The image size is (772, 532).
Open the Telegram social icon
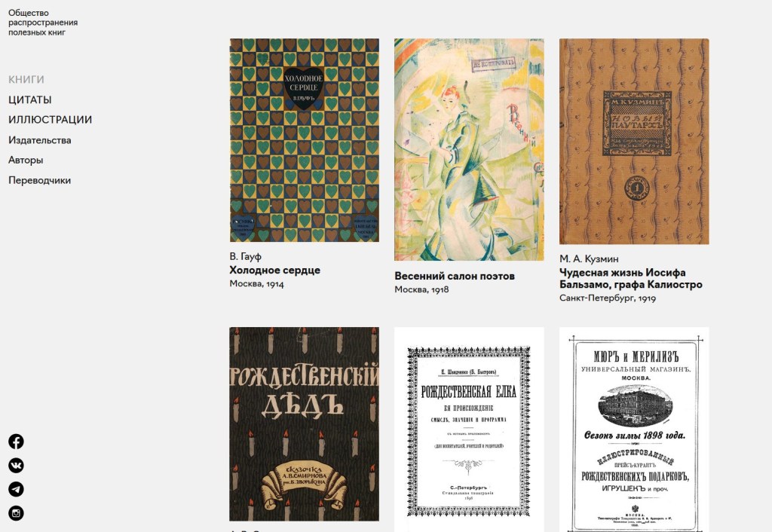[16, 489]
